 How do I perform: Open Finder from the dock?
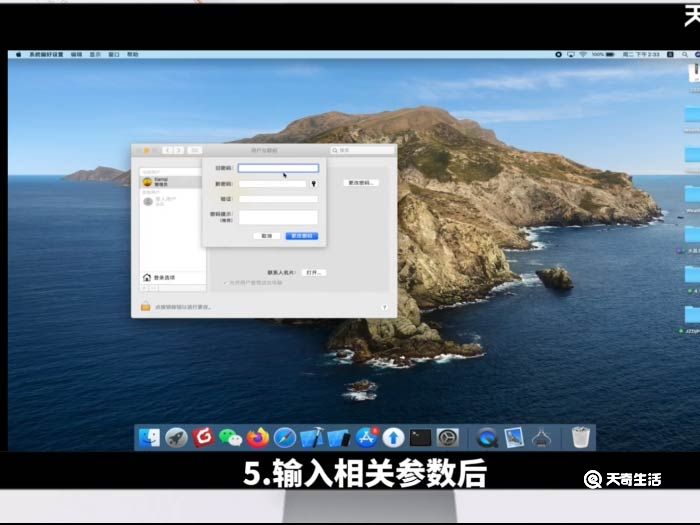pyautogui.click(x=149, y=437)
